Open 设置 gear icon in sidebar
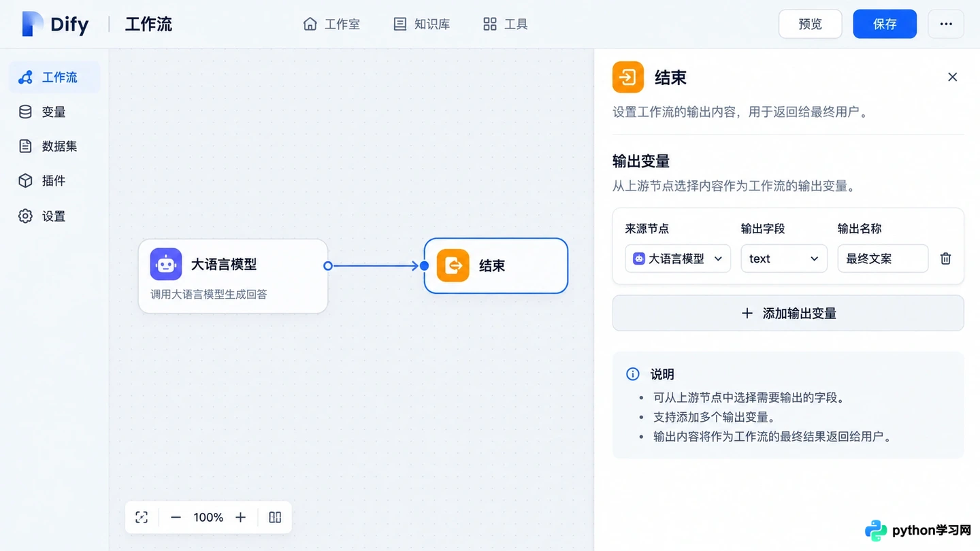The width and height of the screenshot is (980, 551). [x=25, y=216]
